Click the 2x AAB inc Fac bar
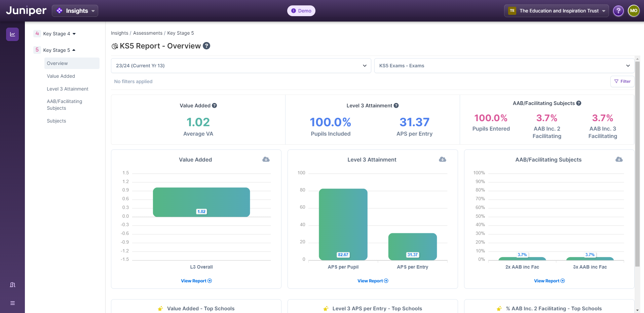Image resolution: width=644 pixels, height=313 pixels. pyautogui.click(x=522, y=259)
